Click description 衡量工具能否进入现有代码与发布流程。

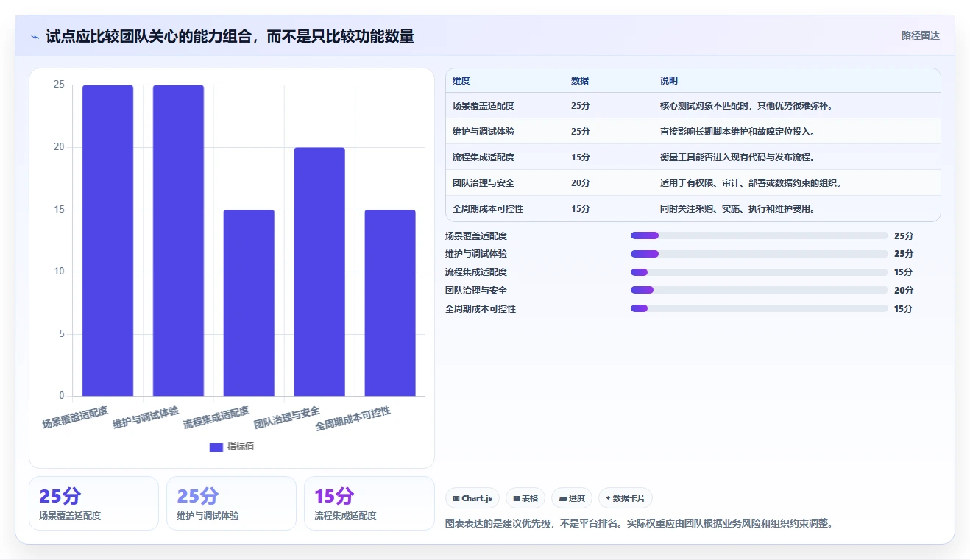coord(737,157)
